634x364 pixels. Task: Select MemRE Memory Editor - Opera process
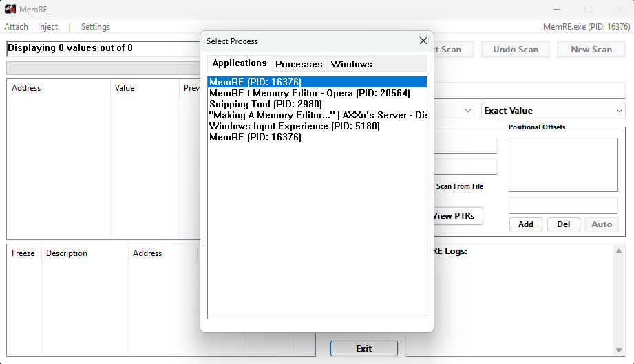tap(310, 93)
